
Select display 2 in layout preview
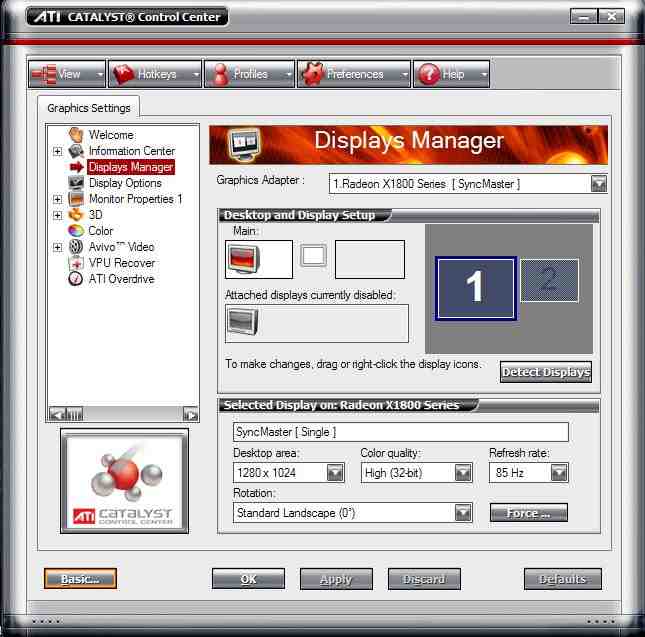click(550, 280)
